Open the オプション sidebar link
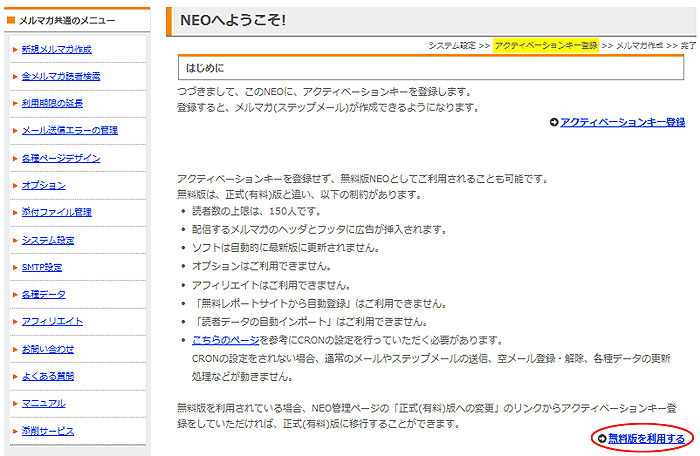 [44, 185]
